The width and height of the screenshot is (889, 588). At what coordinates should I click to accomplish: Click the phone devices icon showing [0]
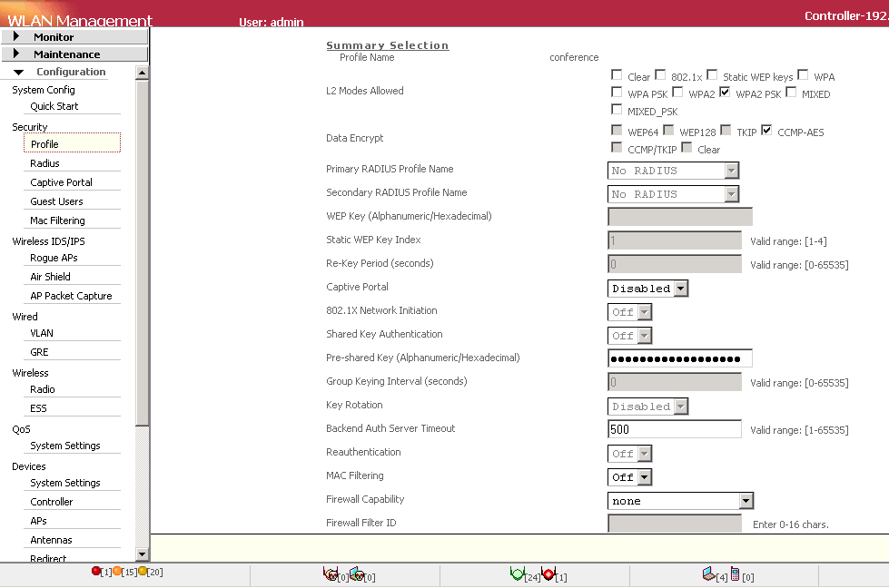pos(735,573)
